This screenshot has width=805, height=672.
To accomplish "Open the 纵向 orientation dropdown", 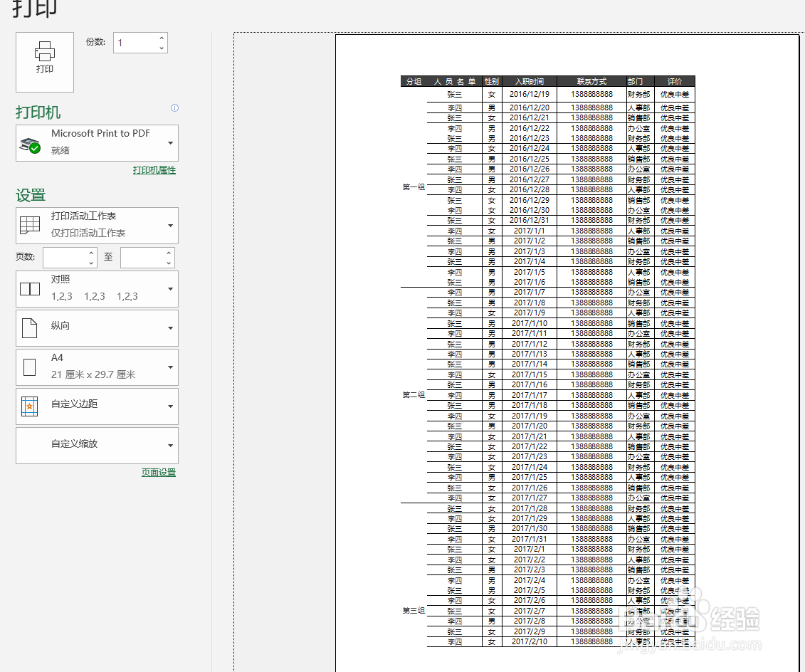I will [97, 328].
